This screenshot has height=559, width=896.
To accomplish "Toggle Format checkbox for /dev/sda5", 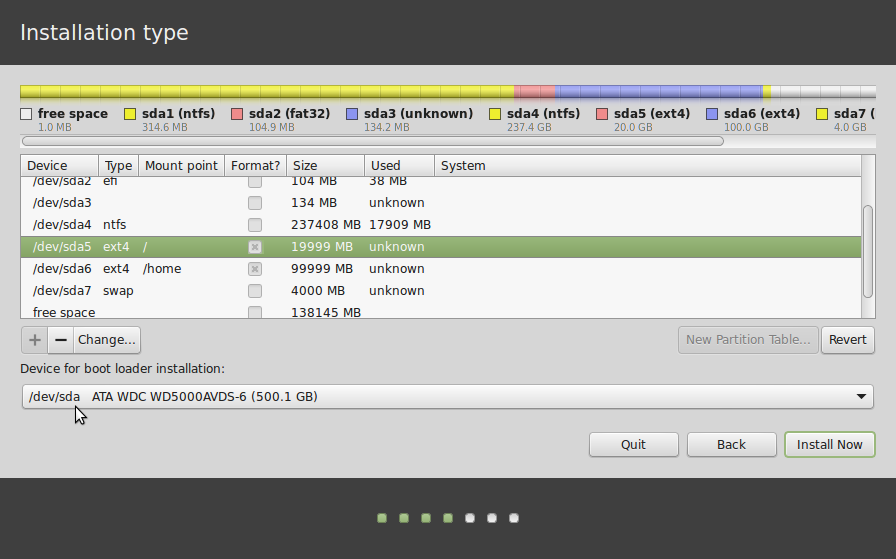I will click(x=255, y=247).
